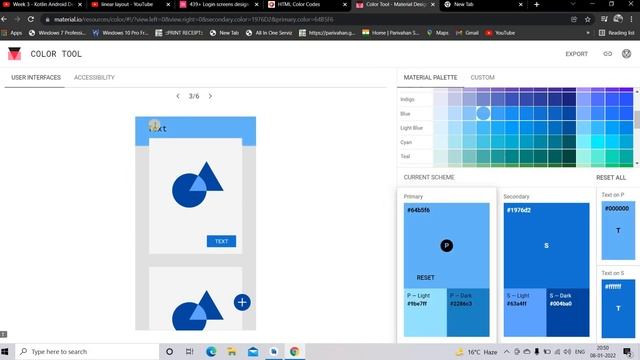
Task: Click the Windows search box
Action: 87,351
